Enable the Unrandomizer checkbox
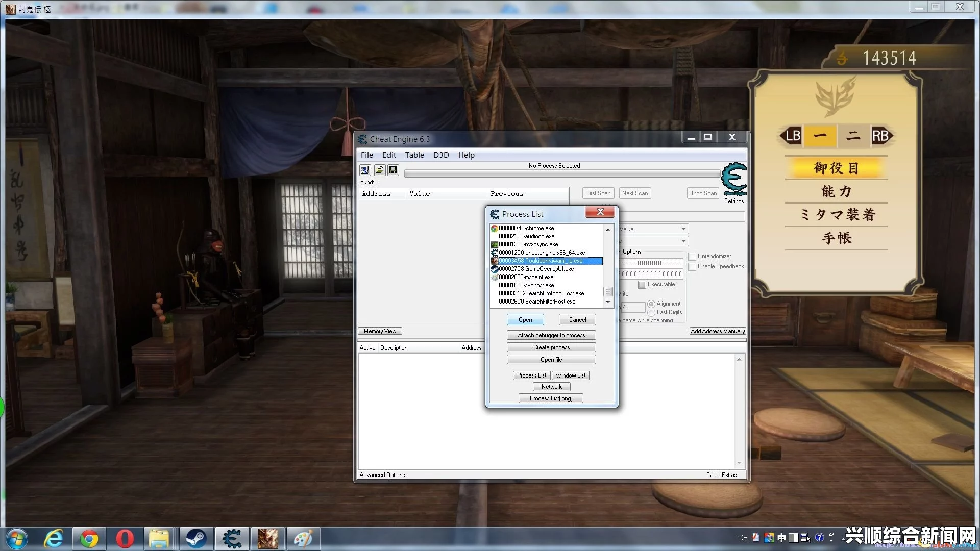The height and width of the screenshot is (551, 980). click(692, 257)
